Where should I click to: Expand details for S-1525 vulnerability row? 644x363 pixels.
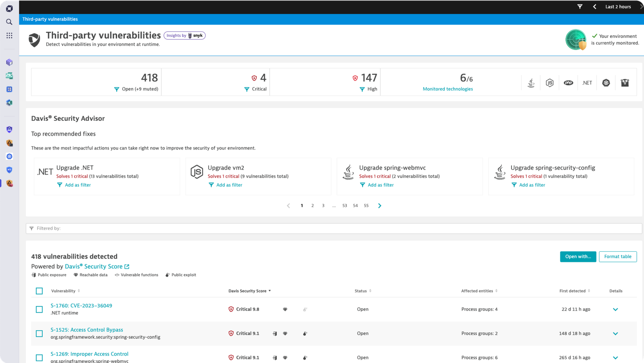pyautogui.click(x=615, y=334)
